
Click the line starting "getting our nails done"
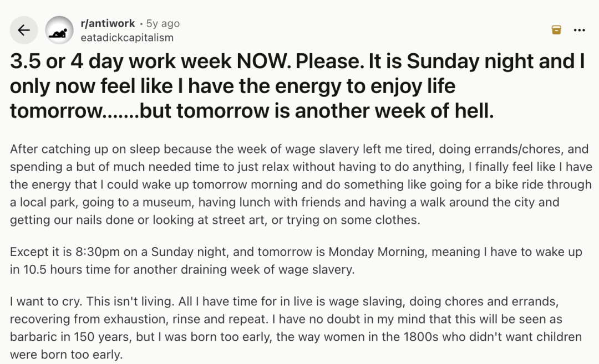(x=215, y=220)
